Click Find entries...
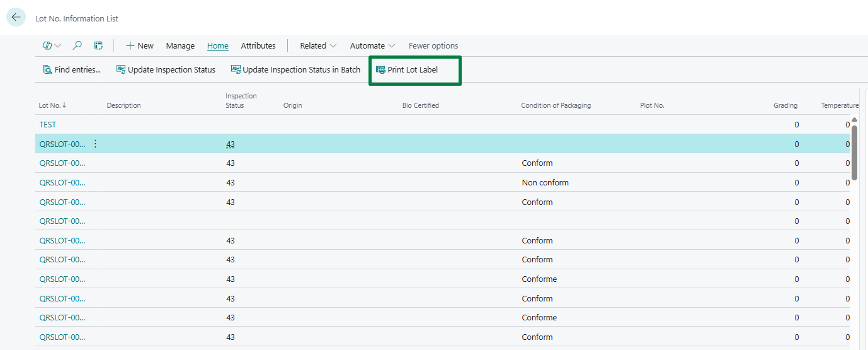The height and width of the screenshot is (350, 868). tap(72, 69)
